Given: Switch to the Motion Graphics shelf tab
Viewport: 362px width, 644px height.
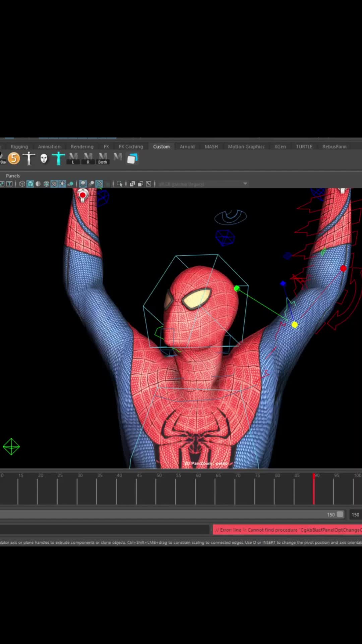Looking at the screenshot, I should (x=246, y=147).
